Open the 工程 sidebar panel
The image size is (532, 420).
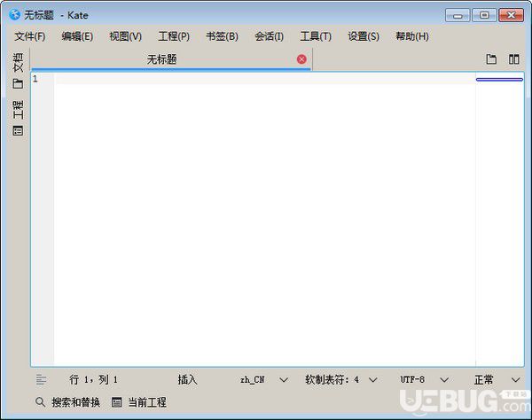click(19, 118)
